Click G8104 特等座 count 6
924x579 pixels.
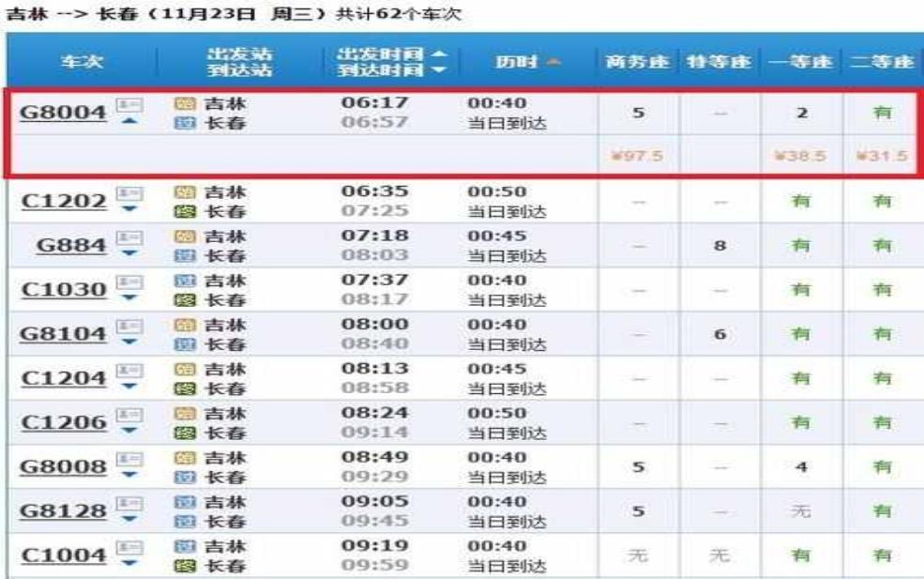720,334
